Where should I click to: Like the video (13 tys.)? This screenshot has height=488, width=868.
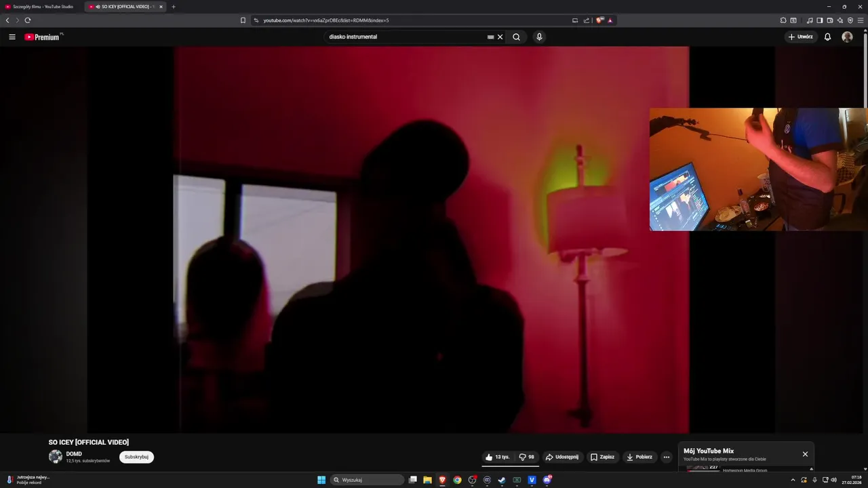pyautogui.click(x=498, y=457)
